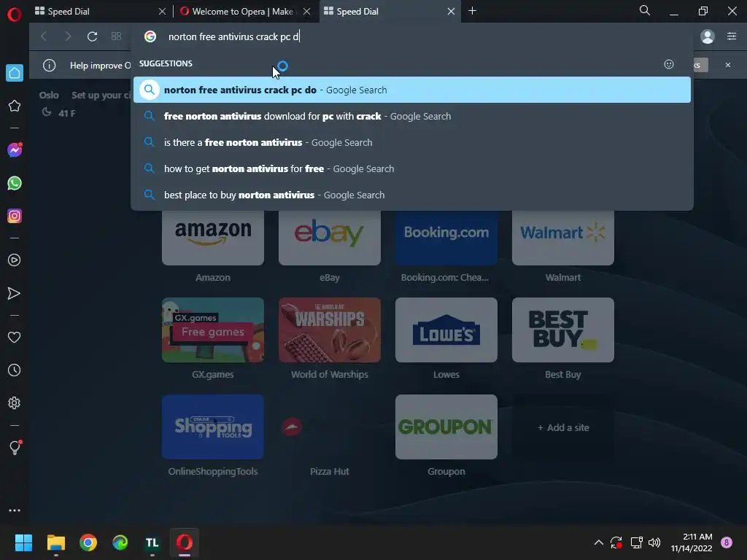Open the tab search magnifier icon
This screenshot has height=560, width=747.
pyautogui.click(x=645, y=10)
